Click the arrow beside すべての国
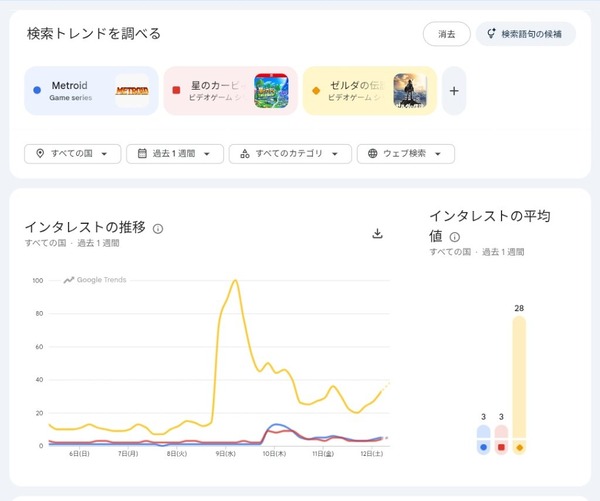Image resolution: width=600 pixels, height=501 pixels. pyautogui.click(x=104, y=154)
